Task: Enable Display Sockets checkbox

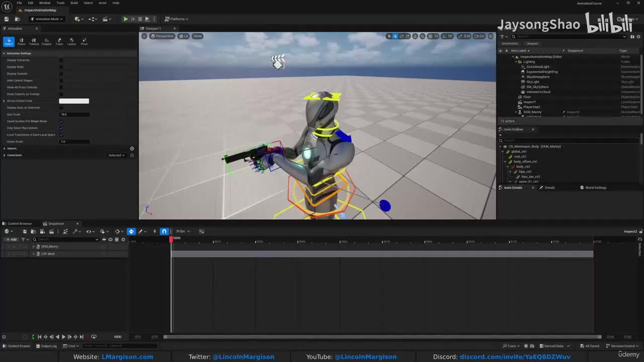Action: click(61, 74)
